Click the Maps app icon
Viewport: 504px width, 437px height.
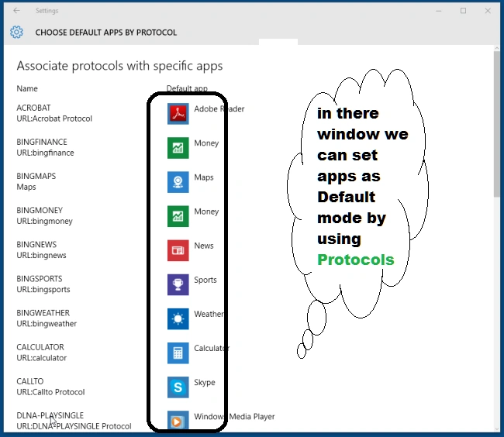(x=178, y=182)
